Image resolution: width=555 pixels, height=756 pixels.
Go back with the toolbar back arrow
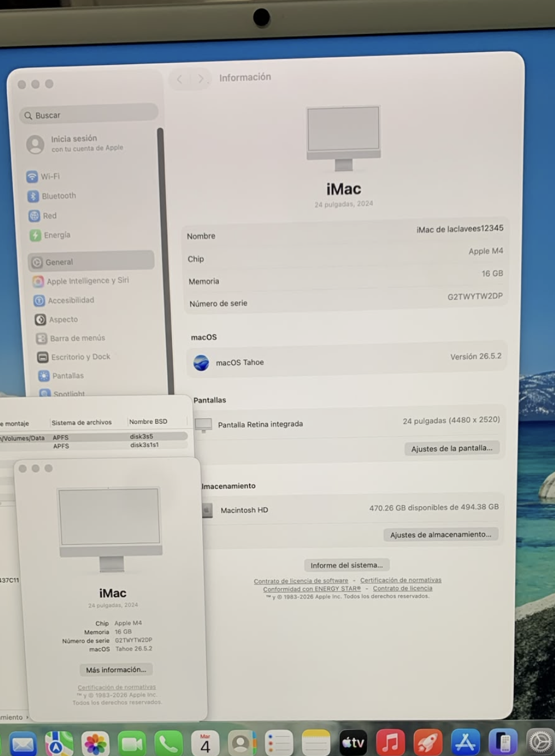point(179,79)
